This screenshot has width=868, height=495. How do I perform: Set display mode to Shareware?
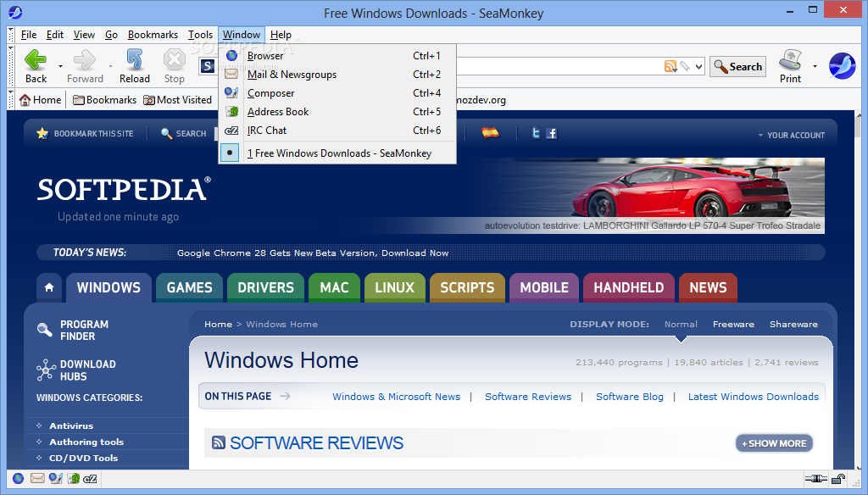793,325
